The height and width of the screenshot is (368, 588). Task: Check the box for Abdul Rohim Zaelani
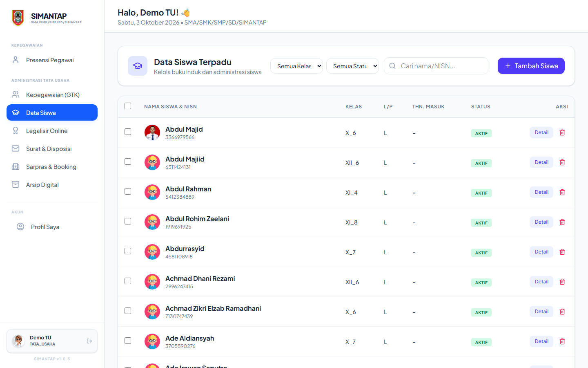(x=128, y=221)
